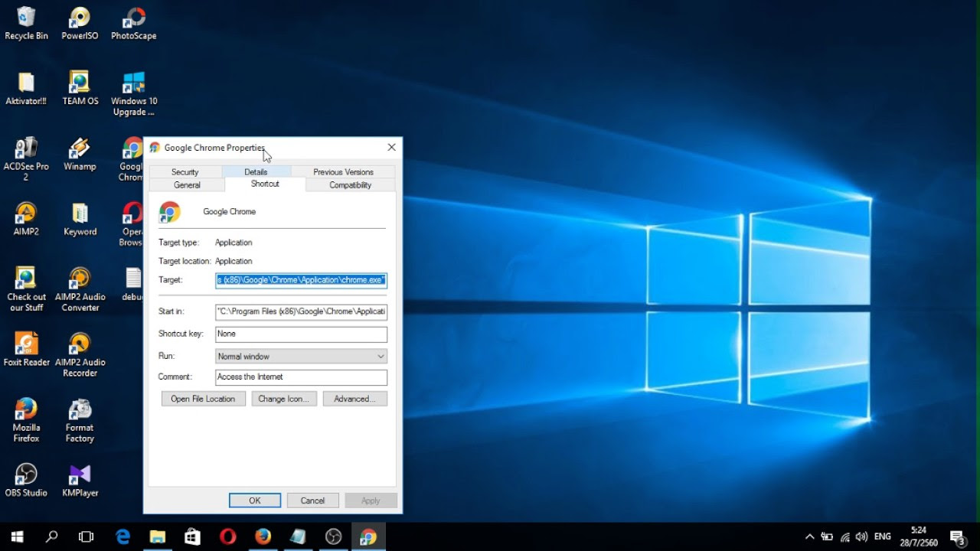This screenshot has height=551, width=980.
Task: Select the AIMP2 Audio Recorder icon
Action: 80,355
